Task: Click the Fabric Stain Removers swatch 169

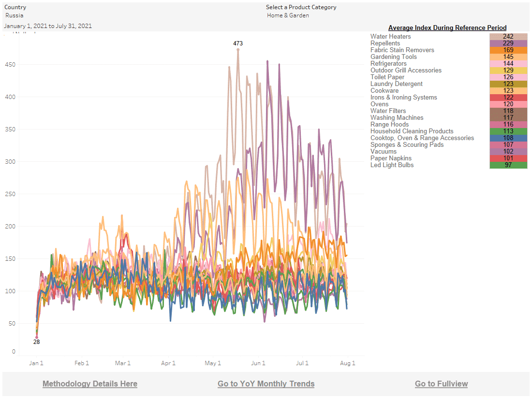Action: click(x=508, y=50)
